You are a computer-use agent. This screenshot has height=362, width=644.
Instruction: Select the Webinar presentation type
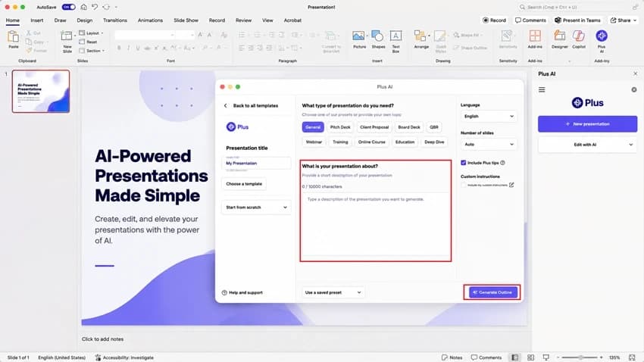(x=314, y=142)
